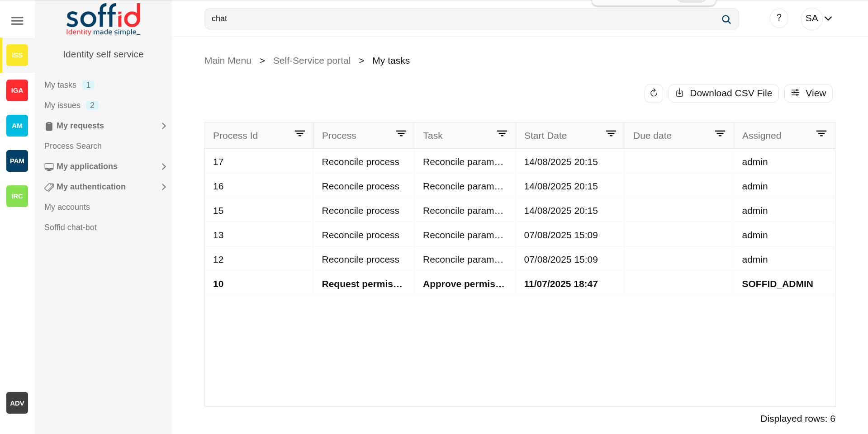Switch to the PAM module icon

(x=17, y=161)
